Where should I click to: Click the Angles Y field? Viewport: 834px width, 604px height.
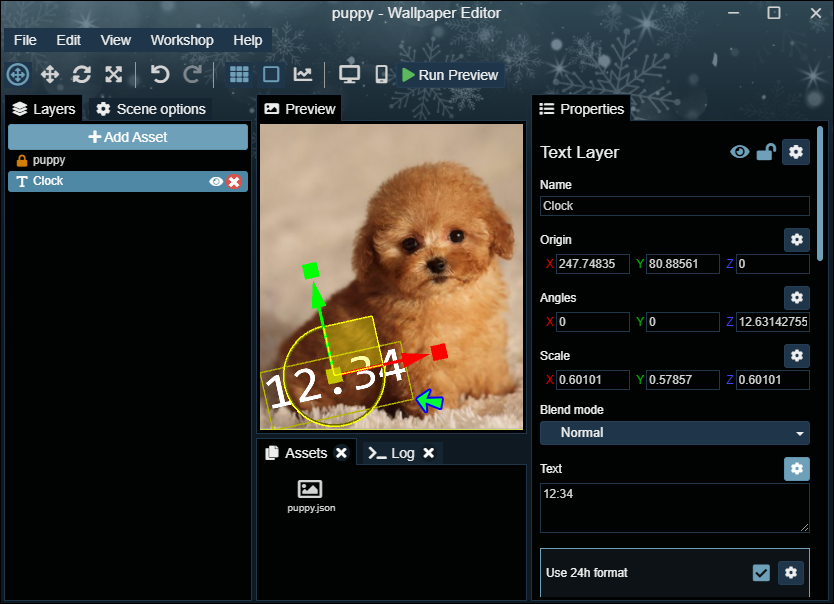(682, 322)
